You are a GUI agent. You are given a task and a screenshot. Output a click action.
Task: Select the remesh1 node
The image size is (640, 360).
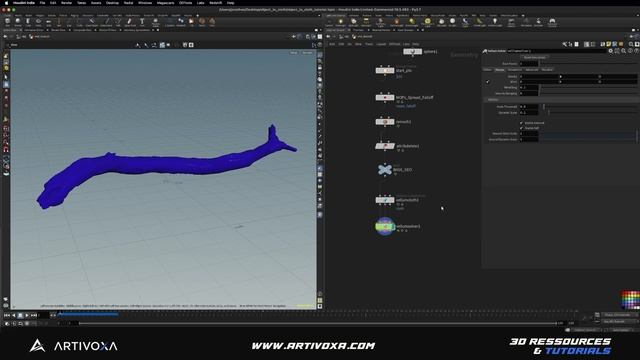point(385,122)
